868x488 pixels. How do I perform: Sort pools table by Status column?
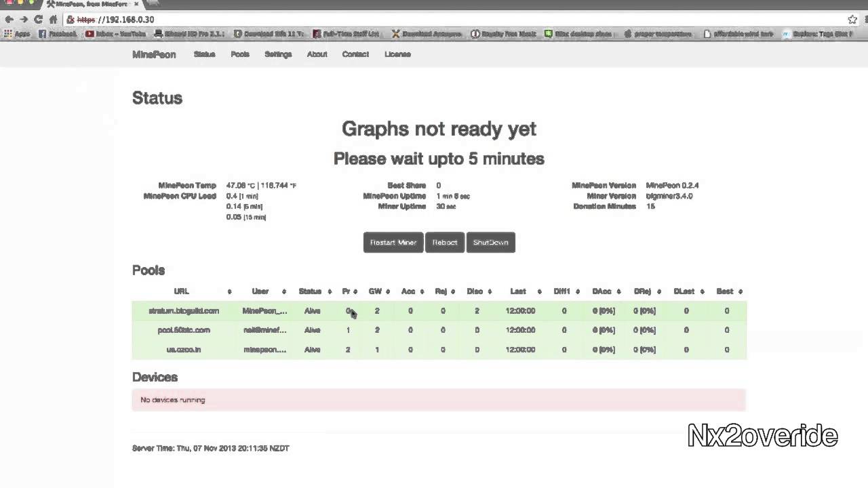click(x=310, y=291)
